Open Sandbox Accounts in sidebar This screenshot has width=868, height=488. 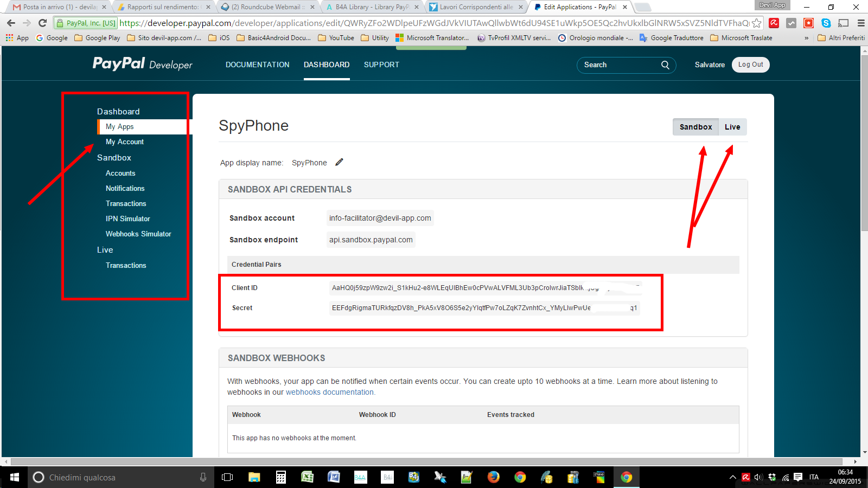[x=120, y=173]
